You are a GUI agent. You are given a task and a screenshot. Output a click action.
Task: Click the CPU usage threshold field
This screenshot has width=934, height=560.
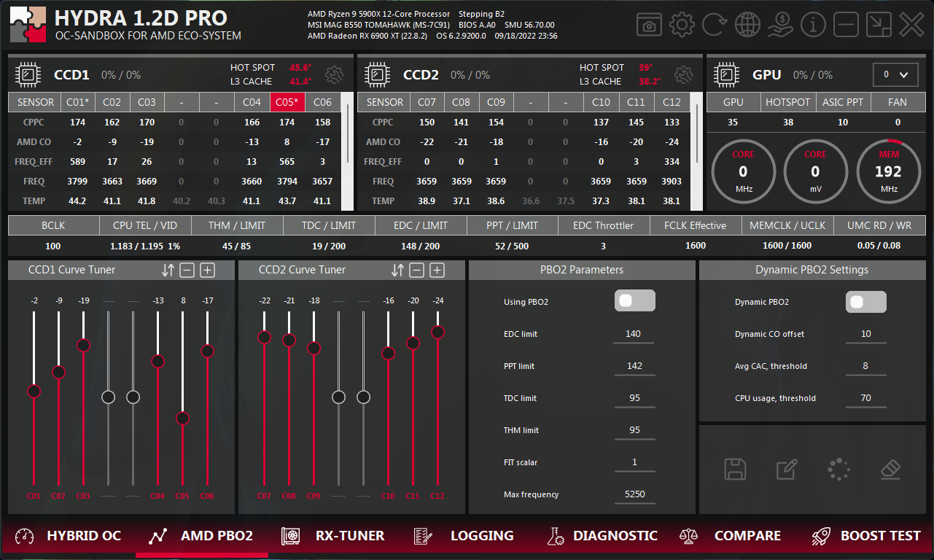pos(866,399)
